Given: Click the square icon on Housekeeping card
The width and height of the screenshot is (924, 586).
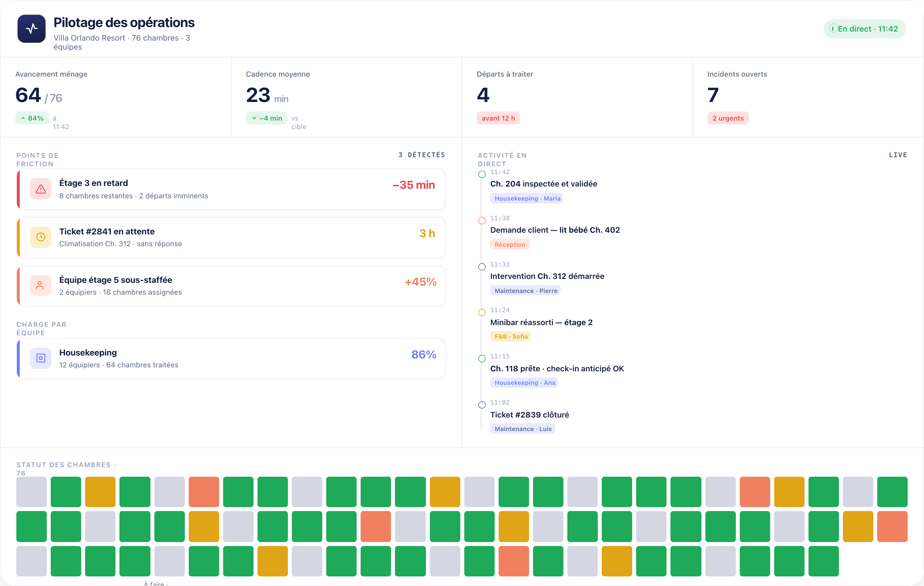Looking at the screenshot, I should click(41, 358).
